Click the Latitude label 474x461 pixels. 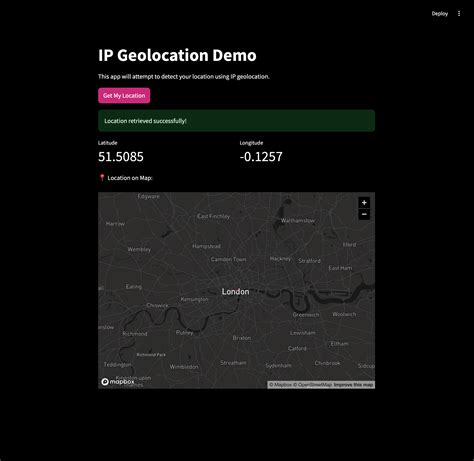click(107, 143)
